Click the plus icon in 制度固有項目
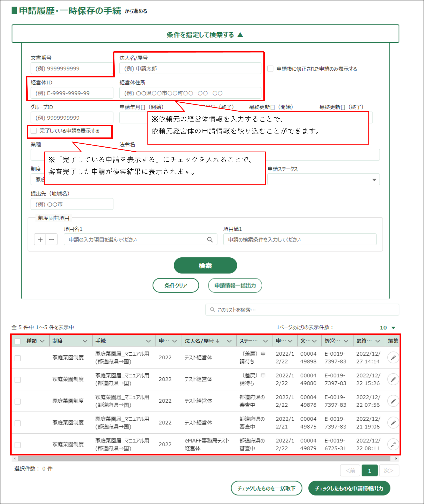This screenshot has height=504, width=424. point(40,240)
